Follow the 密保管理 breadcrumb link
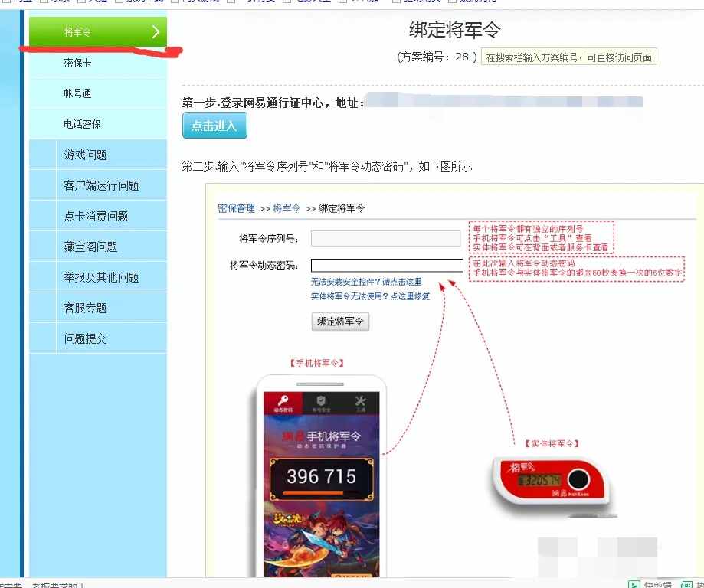This screenshot has width=704, height=588. 236,208
